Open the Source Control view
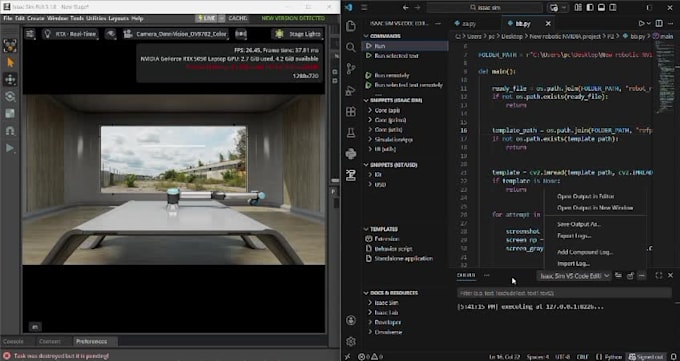This screenshot has width=680, height=361. tap(351, 69)
